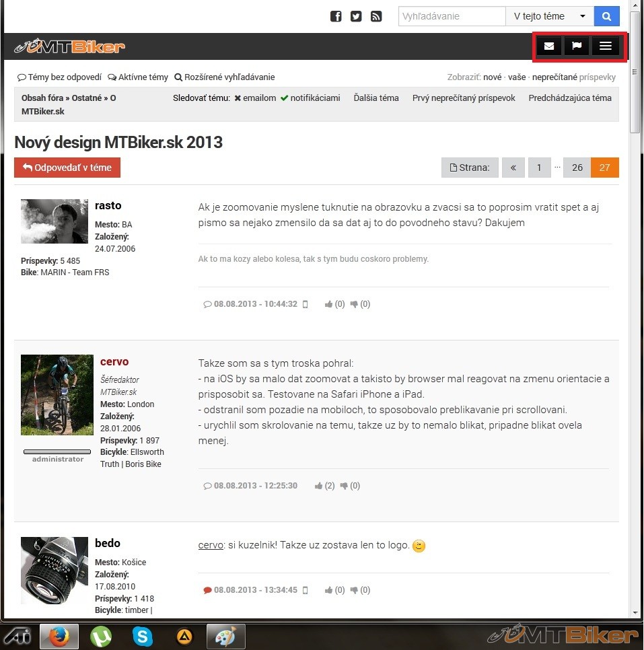Go to page 26
The height and width of the screenshot is (650, 644).
577,168
